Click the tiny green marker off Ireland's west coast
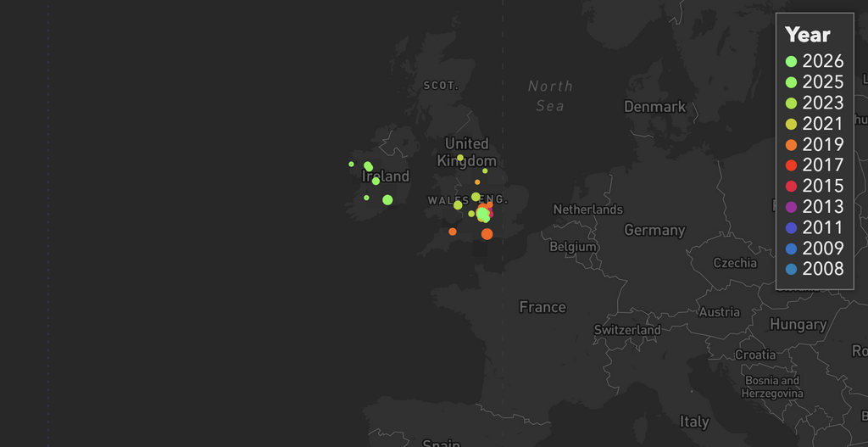868x447 pixels. 351,164
